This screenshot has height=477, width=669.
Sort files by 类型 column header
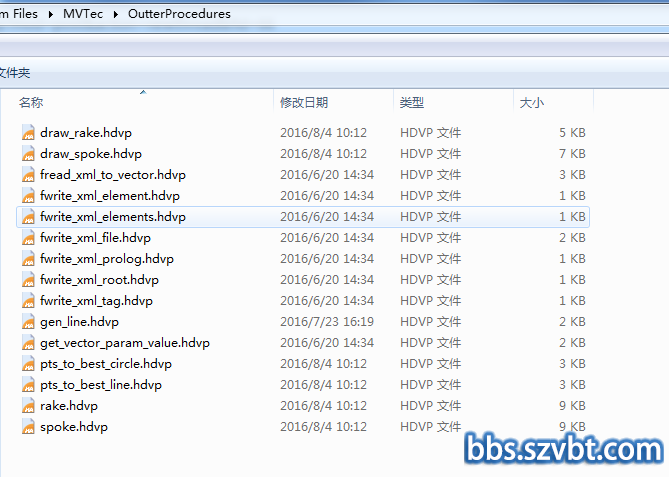click(412, 102)
